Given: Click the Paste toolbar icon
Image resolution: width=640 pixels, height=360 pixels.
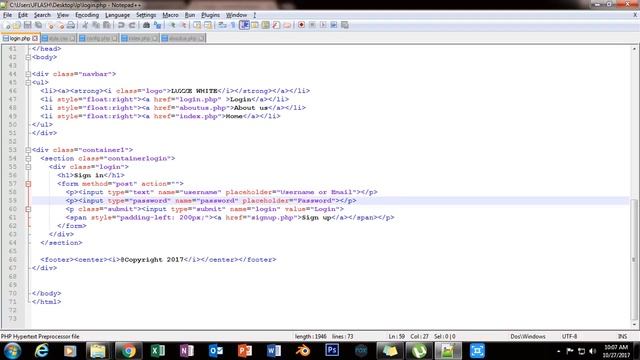Looking at the screenshot, I should point(107,25).
